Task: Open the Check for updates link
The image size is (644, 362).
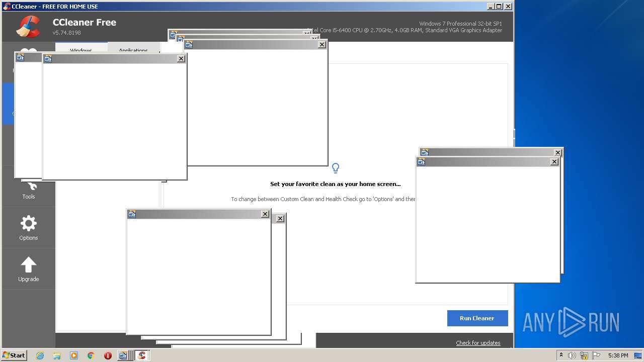Action: coord(478,343)
